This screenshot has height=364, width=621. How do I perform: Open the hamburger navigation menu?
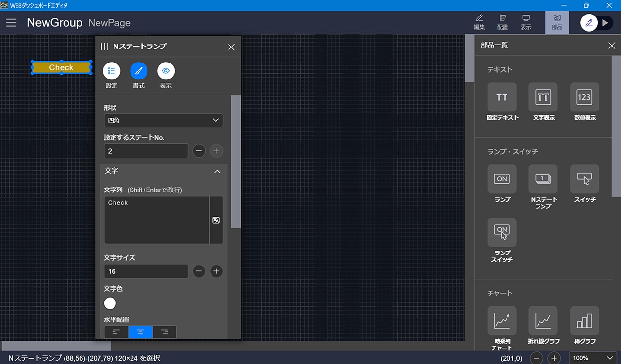pyautogui.click(x=11, y=23)
